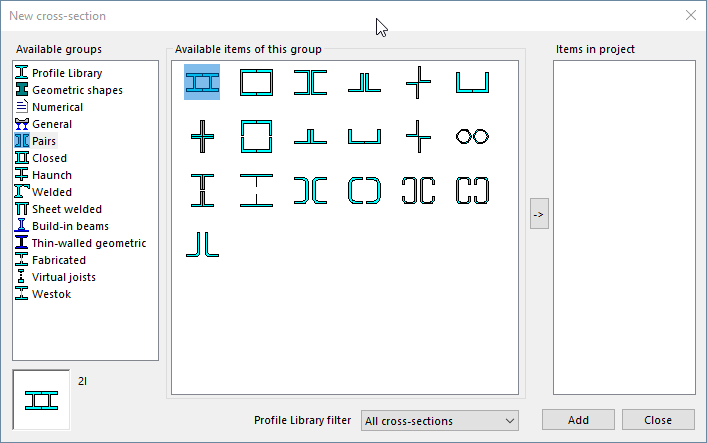The image size is (707, 443).
Task: Choose the I-section with thin dashed web
Action: tap(256, 190)
